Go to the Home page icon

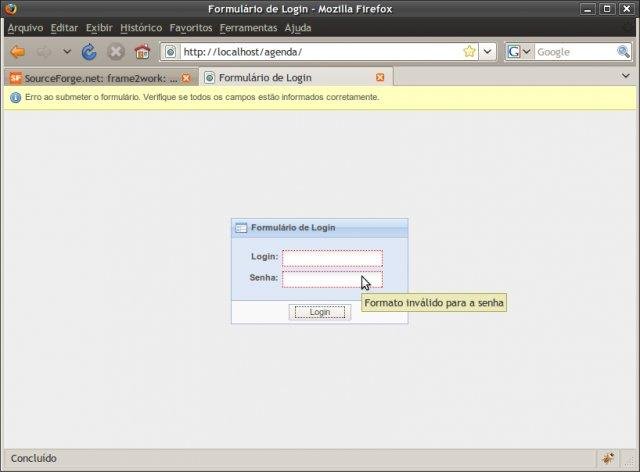click(142, 52)
